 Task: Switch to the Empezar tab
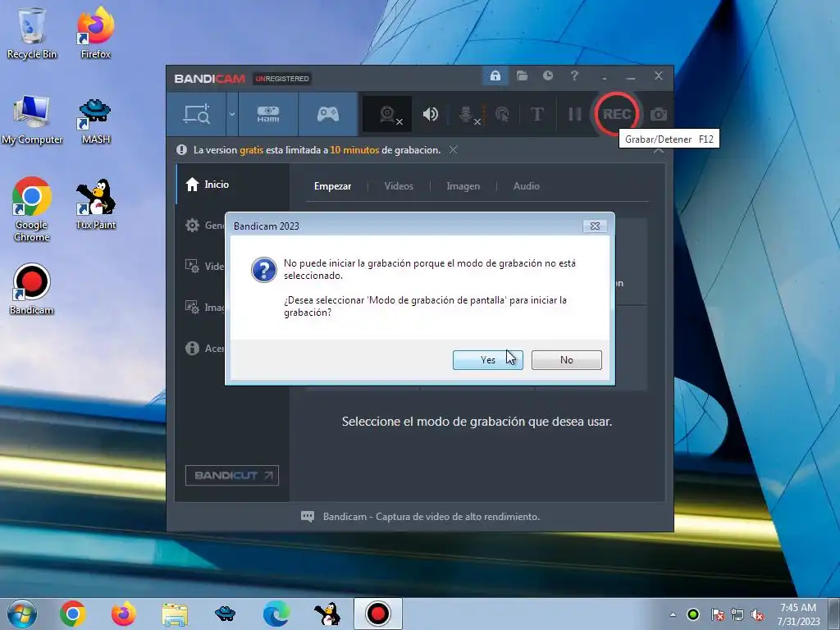tap(333, 186)
